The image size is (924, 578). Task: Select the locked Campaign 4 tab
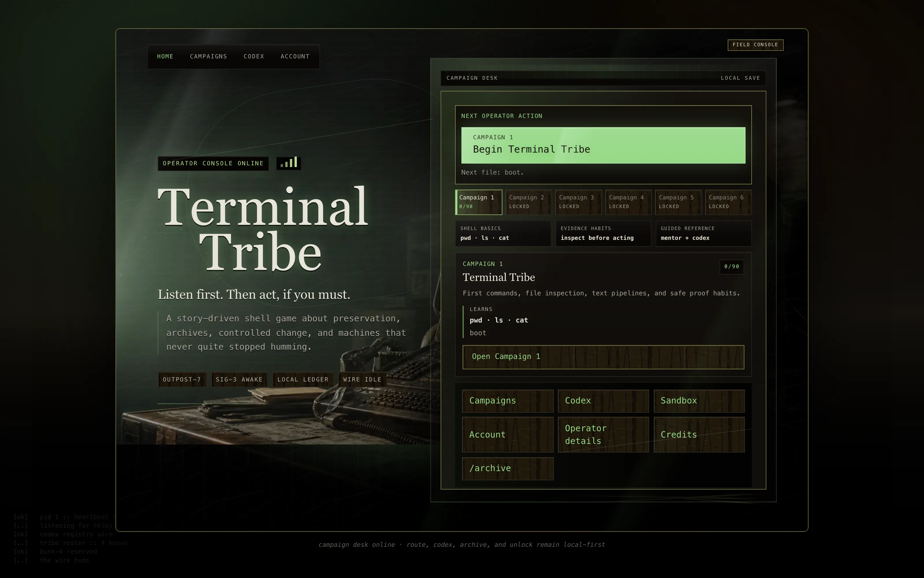point(629,202)
